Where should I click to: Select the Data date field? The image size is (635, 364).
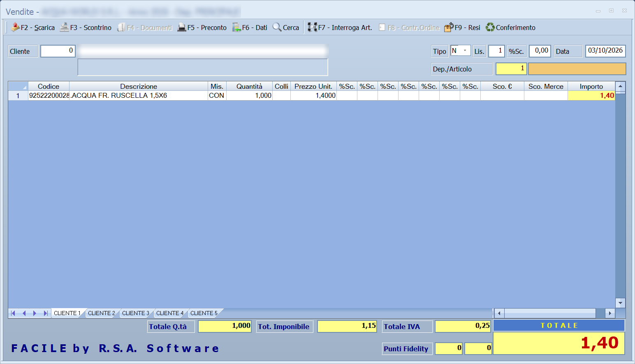pyautogui.click(x=605, y=51)
